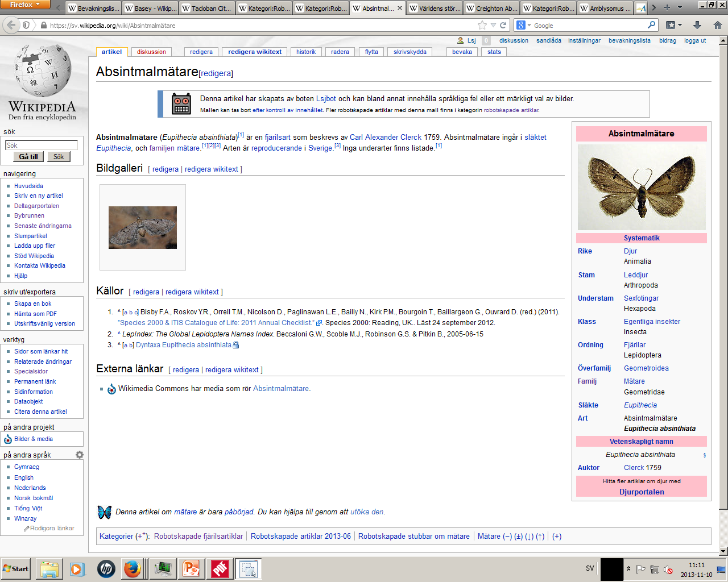Image resolution: width=728 pixels, height=582 pixels.
Task: Launch Windows Media Player from taskbar
Action: click(77, 568)
